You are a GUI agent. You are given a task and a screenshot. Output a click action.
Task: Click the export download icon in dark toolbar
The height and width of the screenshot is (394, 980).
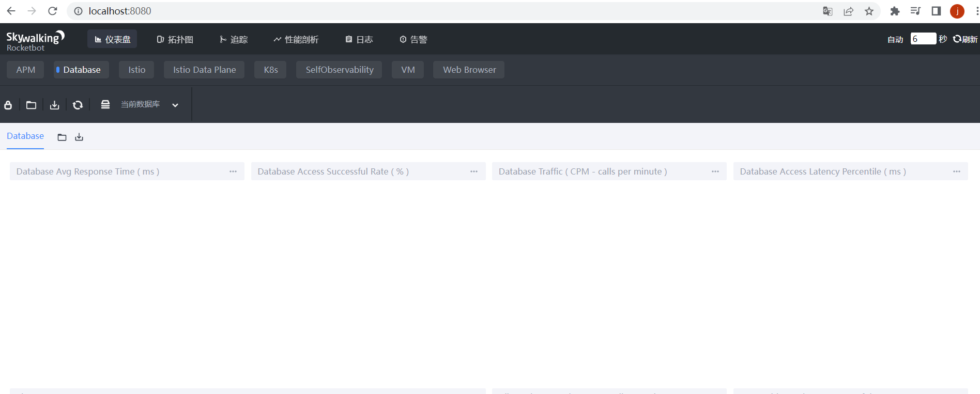(54, 105)
